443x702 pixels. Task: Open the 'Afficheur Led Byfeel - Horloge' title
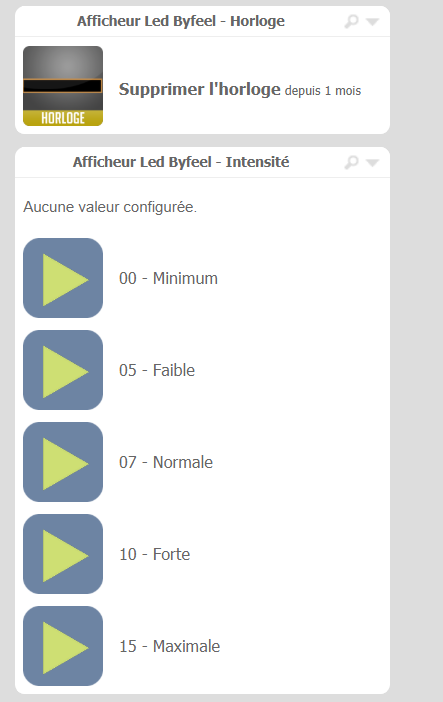(x=181, y=21)
